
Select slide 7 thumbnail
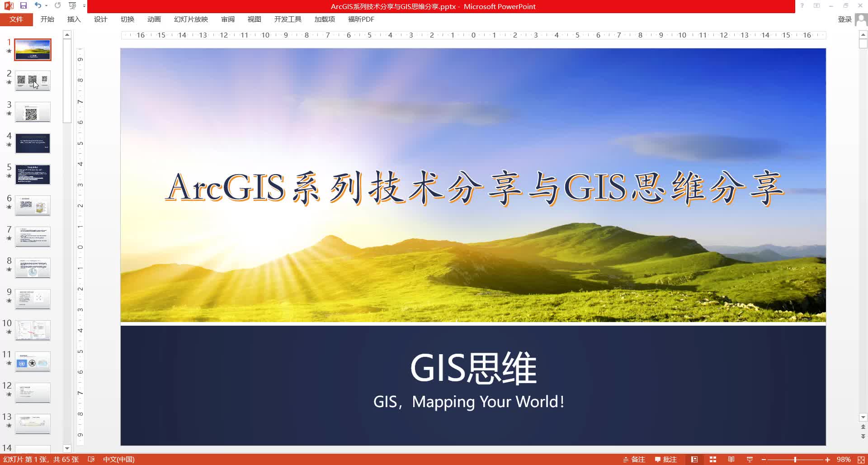coord(33,237)
